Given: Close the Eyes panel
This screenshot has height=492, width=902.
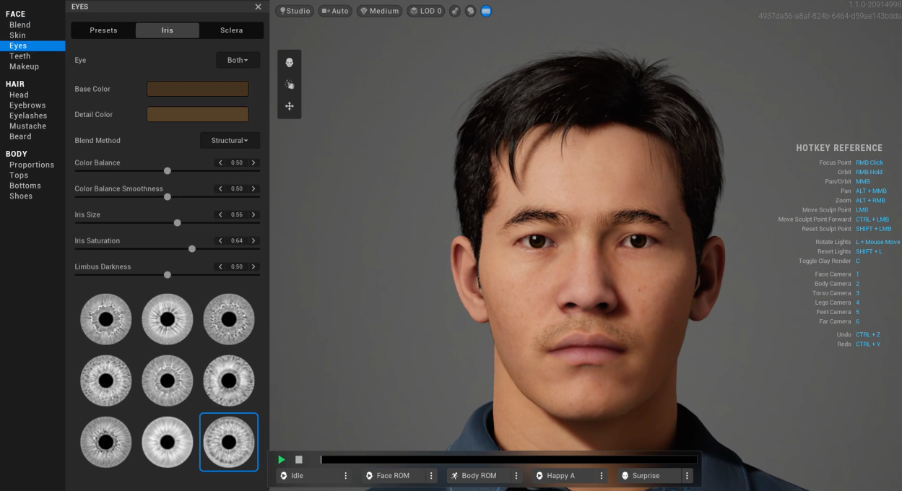Looking at the screenshot, I should coord(258,7).
